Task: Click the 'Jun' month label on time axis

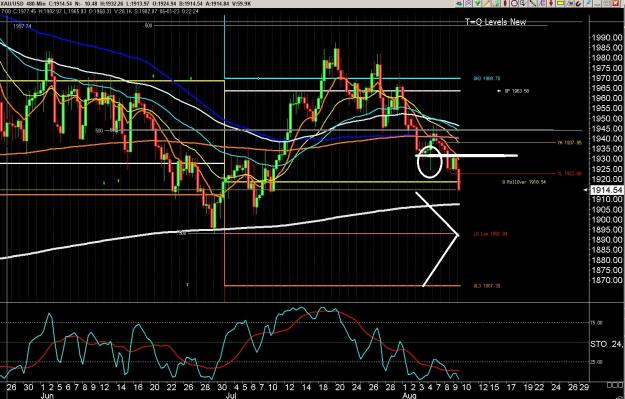Action: [47, 395]
